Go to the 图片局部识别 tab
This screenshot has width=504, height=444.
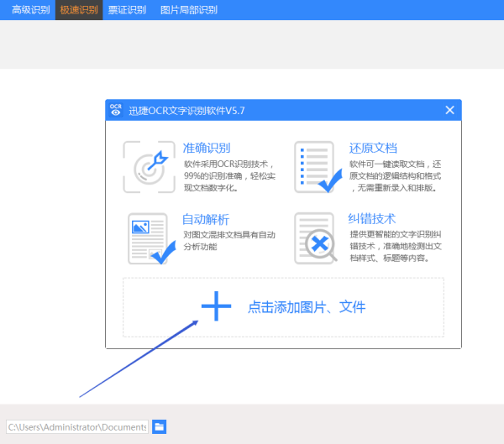188,10
